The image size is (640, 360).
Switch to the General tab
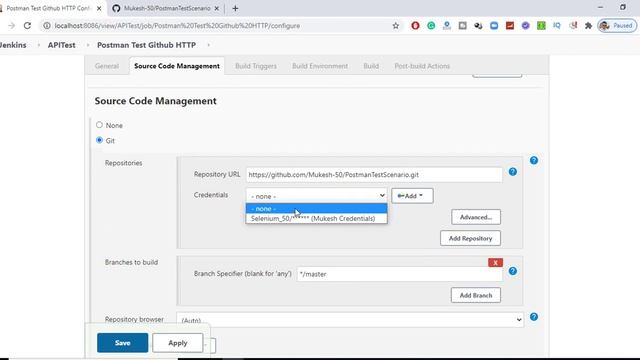point(107,66)
